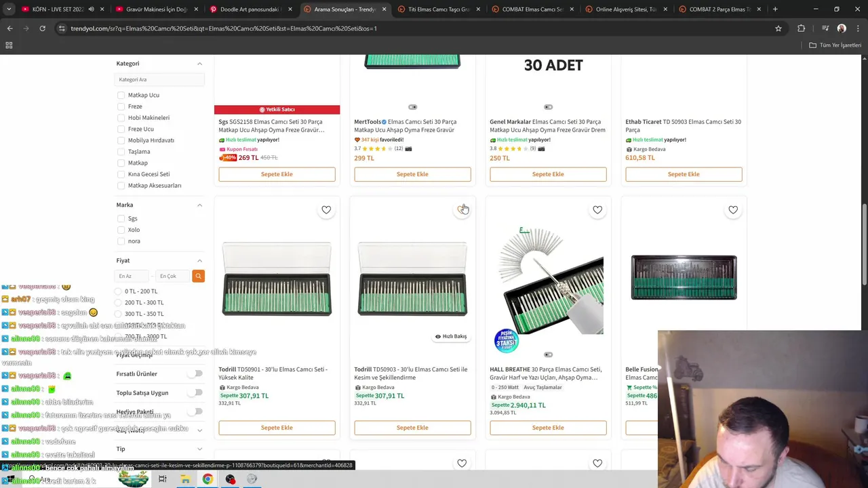The height and width of the screenshot is (488, 868).
Task: Check the Matkap Ucu category checkbox
Action: tap(121, 96)
